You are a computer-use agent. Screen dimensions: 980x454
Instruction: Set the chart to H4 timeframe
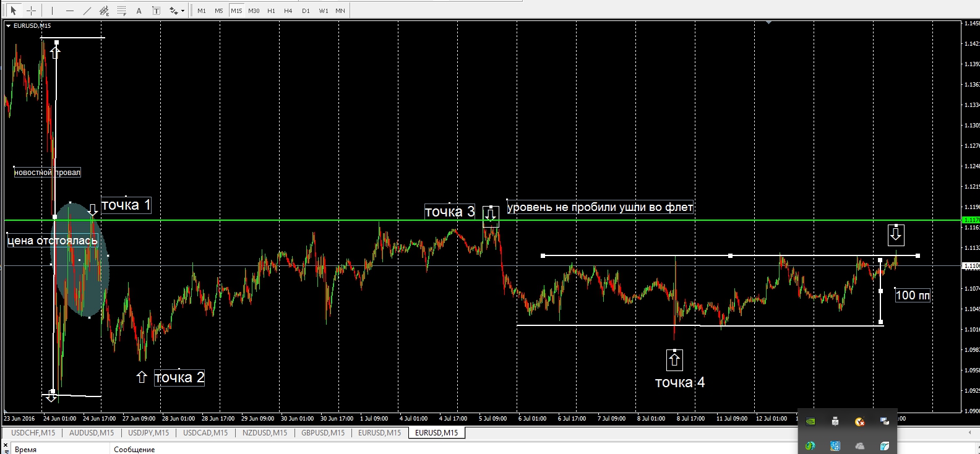click(288, 11)
